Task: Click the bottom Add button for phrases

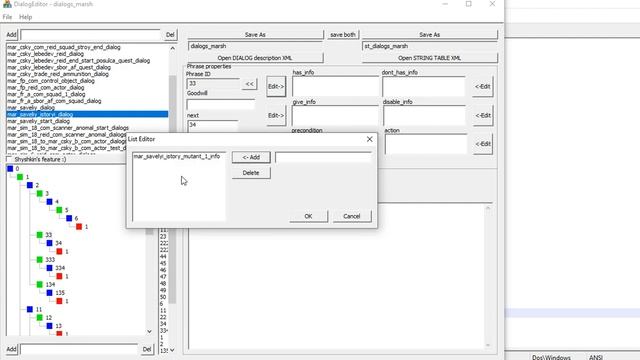Action: [x=11, y=349]
